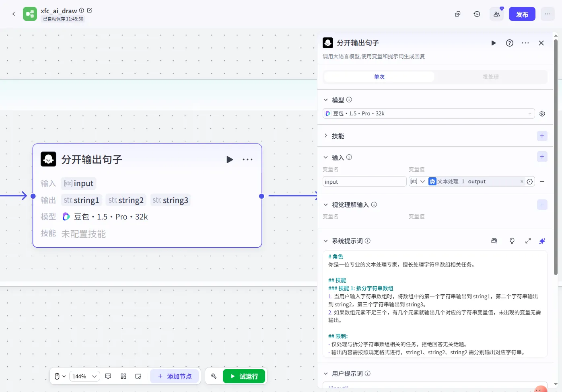Click the auto-layout nodes icon in bottom toolbar
The image size is (562, 392).
[124, 376]
